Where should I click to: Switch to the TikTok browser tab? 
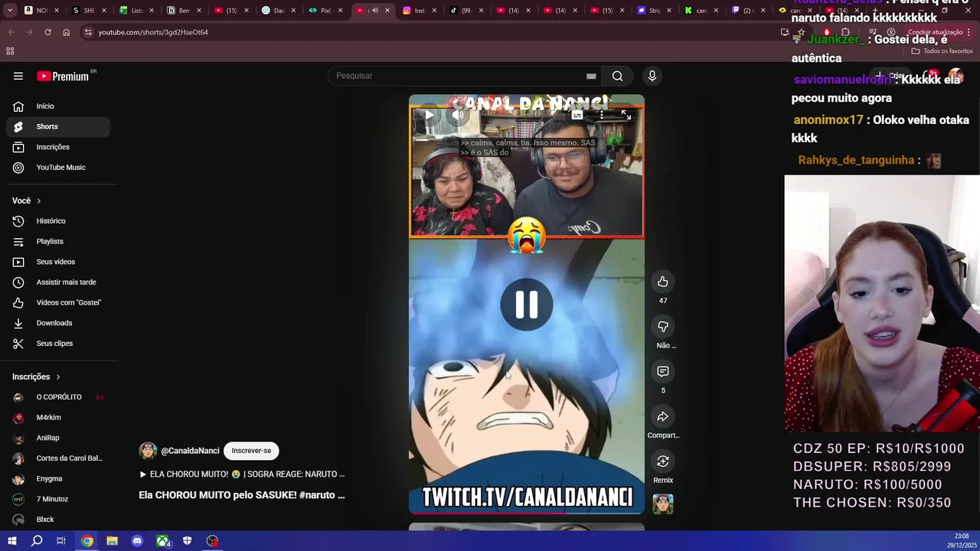tap(465, 11)
